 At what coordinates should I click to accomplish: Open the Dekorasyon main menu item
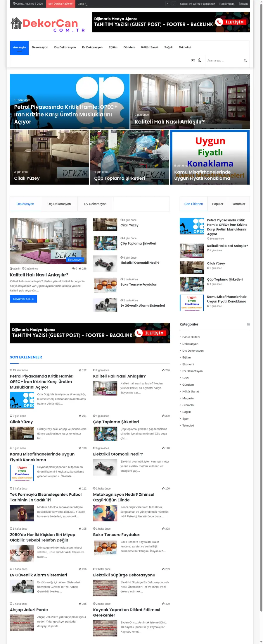coord(40,47)
